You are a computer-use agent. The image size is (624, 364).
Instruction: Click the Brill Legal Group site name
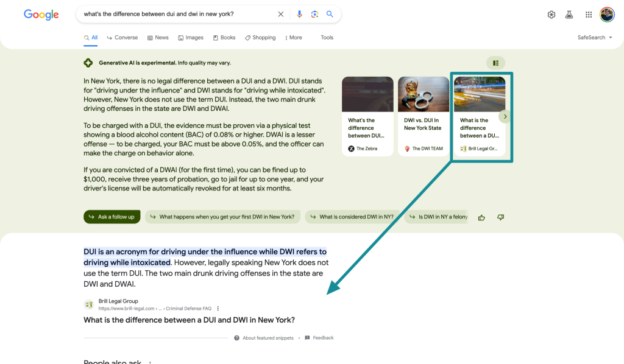click(118, 301)
